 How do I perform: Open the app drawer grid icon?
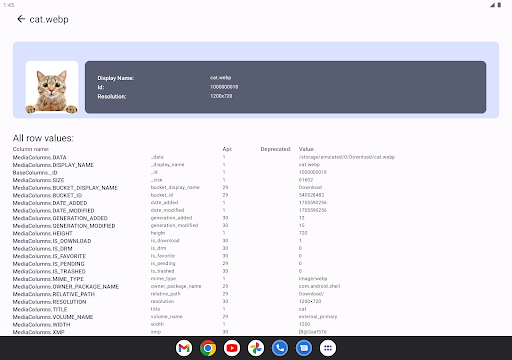click(x=328, y=348)
